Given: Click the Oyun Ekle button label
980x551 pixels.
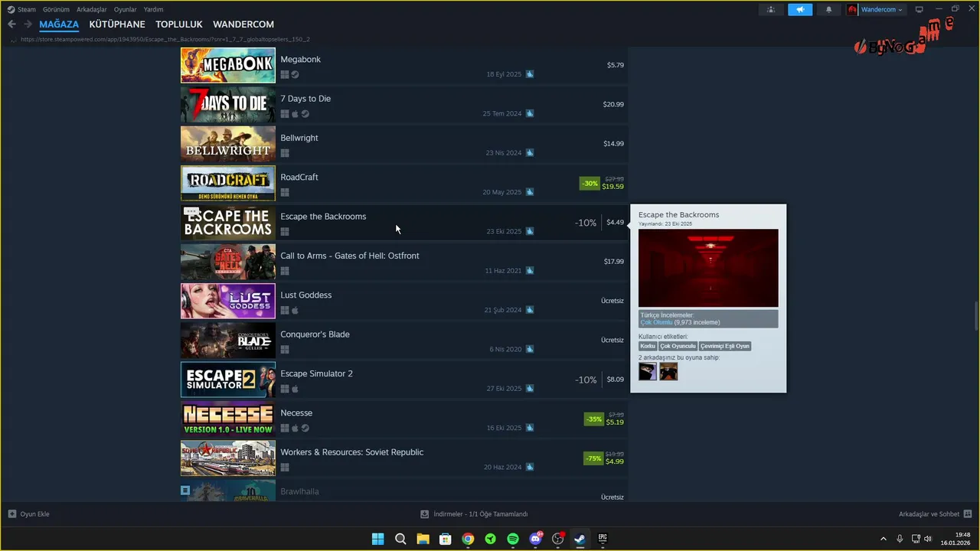Looking at the screenshot, I should (x=34, y=514).
